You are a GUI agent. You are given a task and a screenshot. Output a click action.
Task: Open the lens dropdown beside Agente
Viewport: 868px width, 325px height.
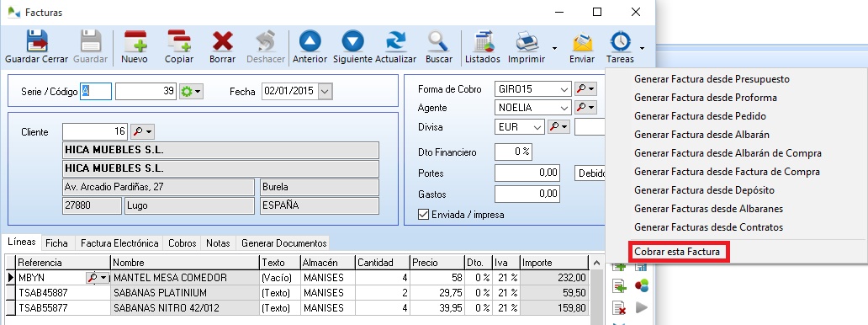tap(585, 107)
